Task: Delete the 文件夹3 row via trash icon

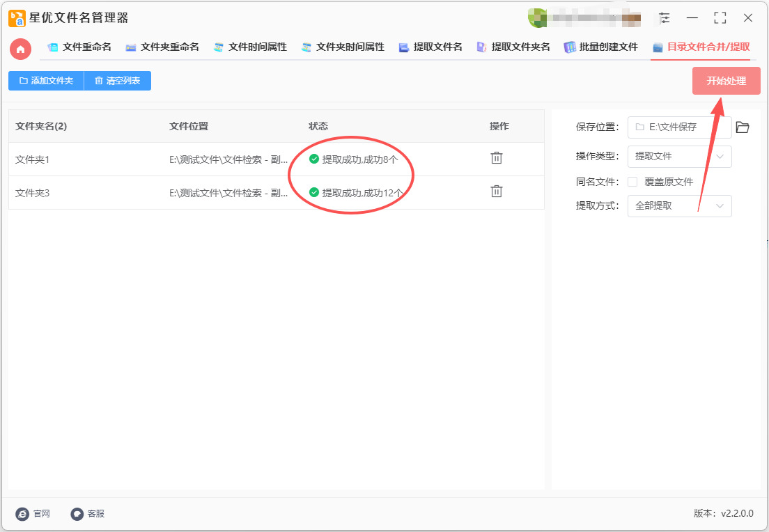Action: point(497,191)
